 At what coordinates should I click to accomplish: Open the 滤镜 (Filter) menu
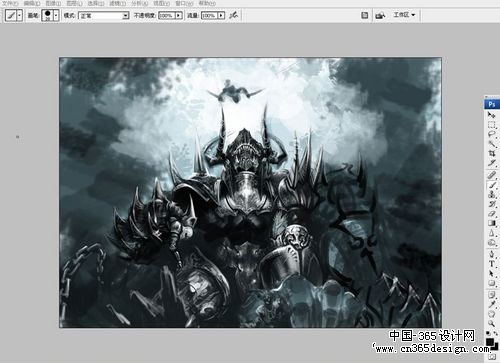tap(117, 3)
